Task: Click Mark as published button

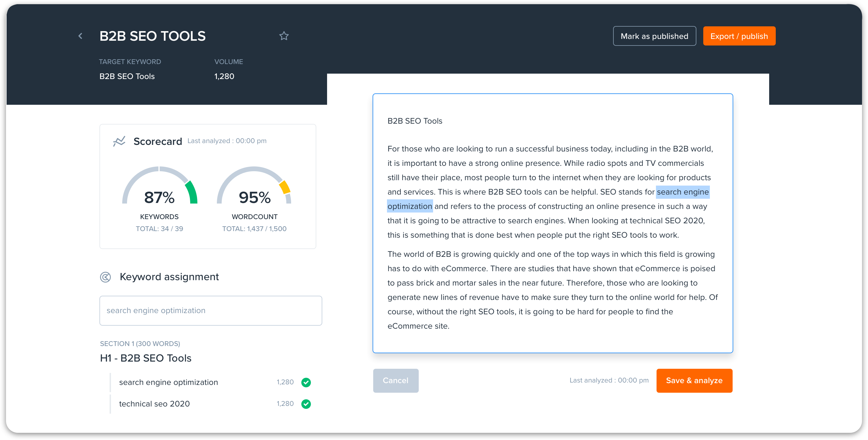Action: pos(654,36)
